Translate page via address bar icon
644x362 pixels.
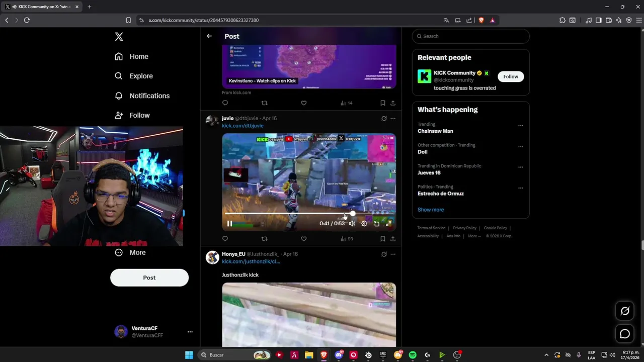click(x=446, y=20)
